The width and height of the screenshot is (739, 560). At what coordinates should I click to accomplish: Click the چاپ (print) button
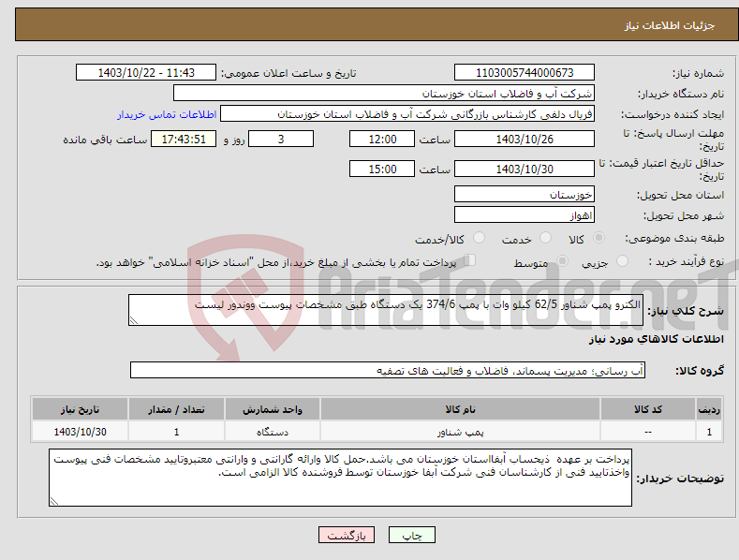411,535
